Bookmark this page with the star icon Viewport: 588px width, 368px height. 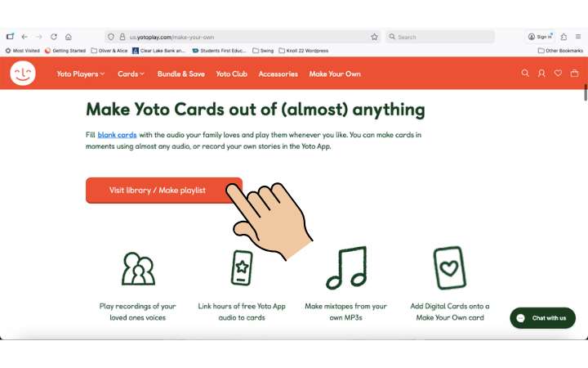(375, 37)
